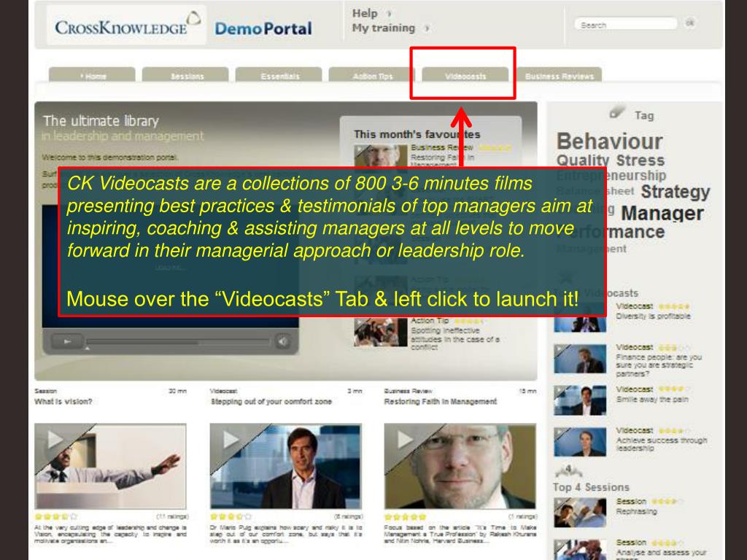The image size is (747, 560).
Task: Play 'Stepping out of your comfort zone' thumbnail
Action: tap(285, 466)
